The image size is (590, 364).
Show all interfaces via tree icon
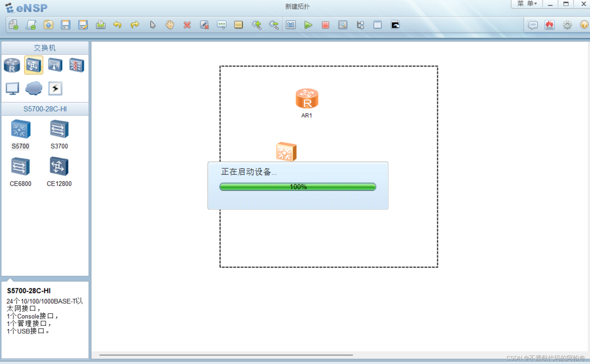[x=360, y=25]
